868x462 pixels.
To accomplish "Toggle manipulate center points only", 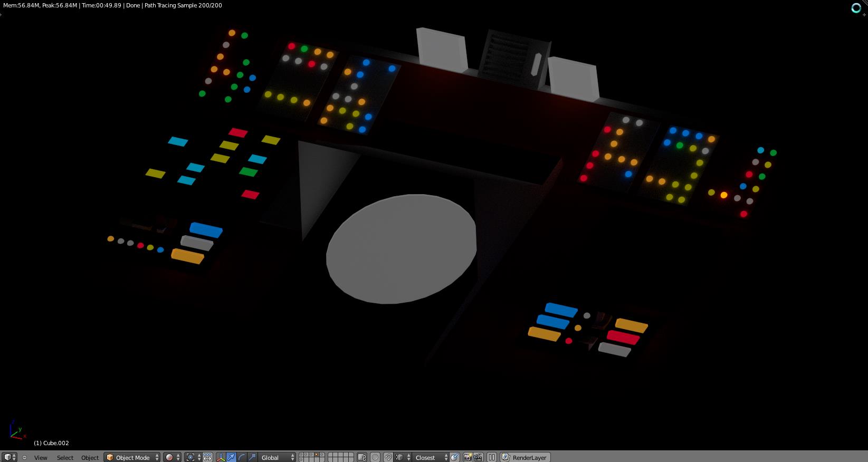I will pos(207,457).
